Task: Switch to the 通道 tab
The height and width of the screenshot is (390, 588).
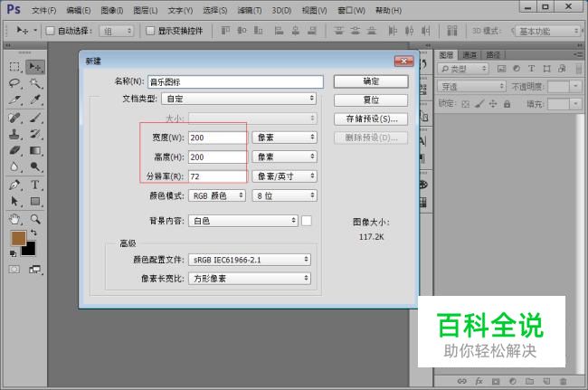Action: coord(469,55)
